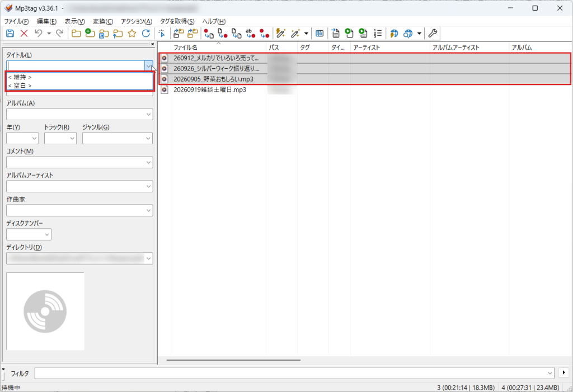Expand the 作曲家 combo box arrow
This screenshot has height=392, width=573.
tap(148, 210)
